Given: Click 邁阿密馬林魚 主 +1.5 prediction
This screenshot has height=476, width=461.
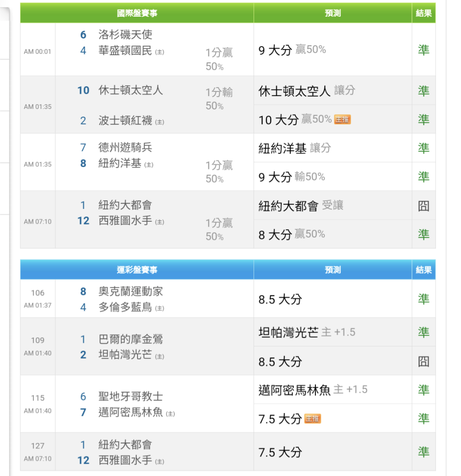Looking at the screenshot, I should pos(313,390).
